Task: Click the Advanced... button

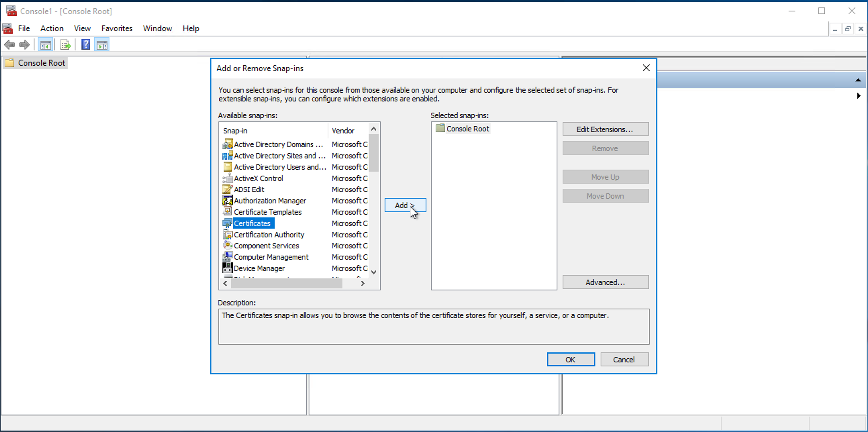Action: point(605,282)
